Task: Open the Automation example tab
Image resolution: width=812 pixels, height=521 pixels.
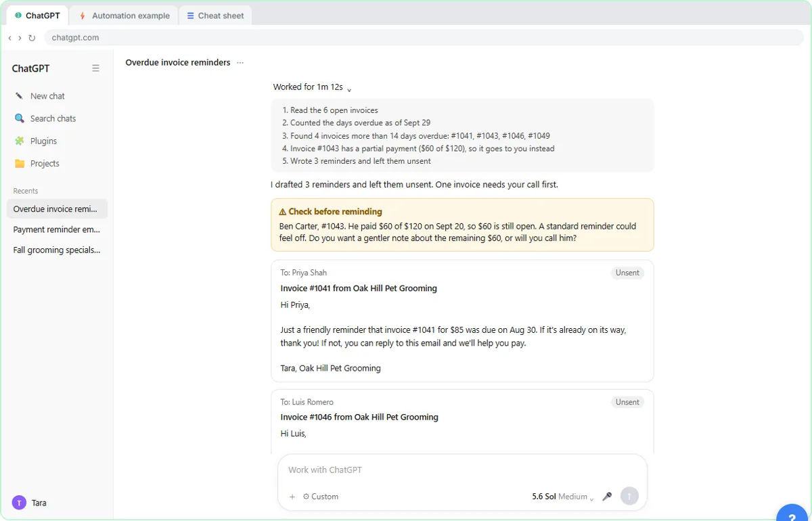Action: click(x=124, y=16)
